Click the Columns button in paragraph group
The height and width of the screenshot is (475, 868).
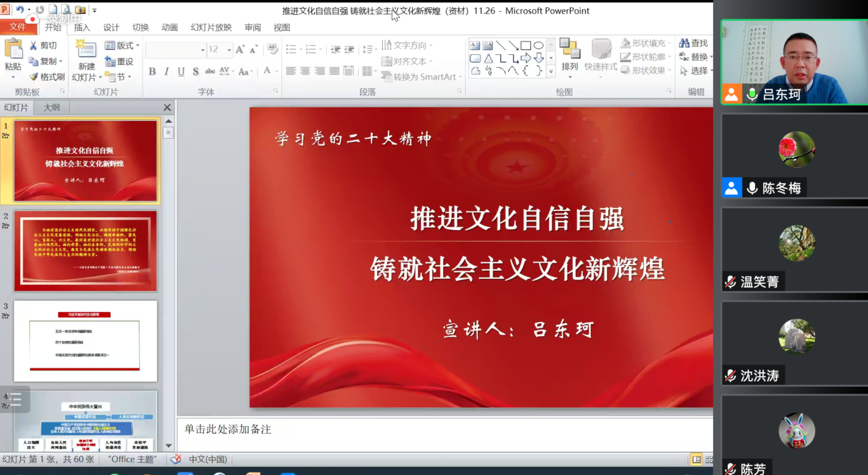369,71
